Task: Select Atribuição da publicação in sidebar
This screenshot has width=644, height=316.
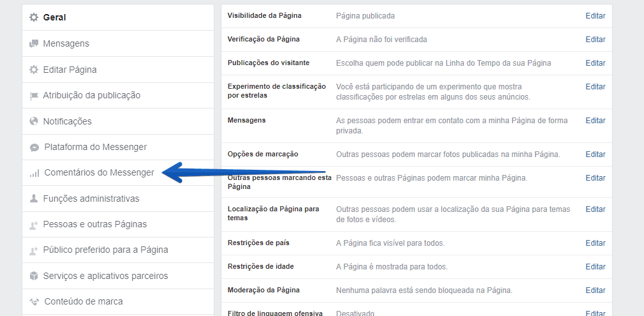Action: tap(118, 95)
